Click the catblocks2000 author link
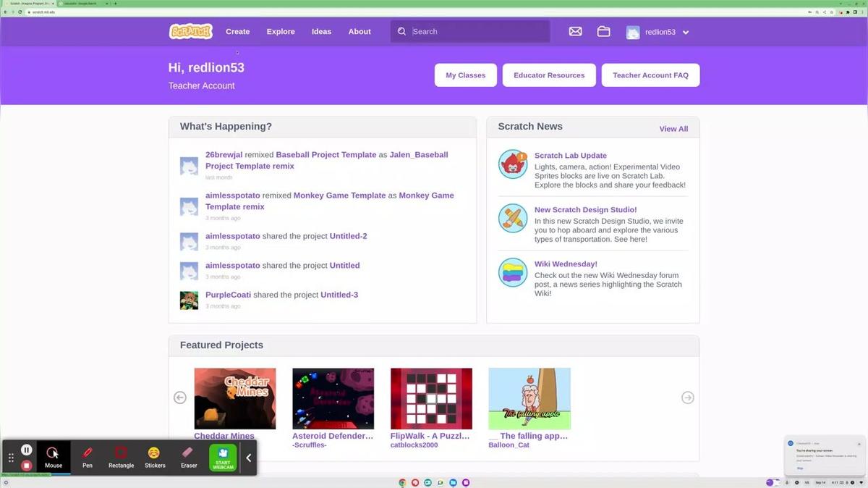The width and height of the screenshot is (868, 488). [x=414, y=445]
